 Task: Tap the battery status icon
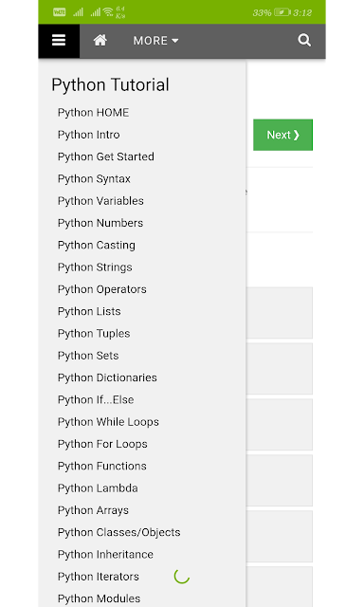click(x=282, y=12)
